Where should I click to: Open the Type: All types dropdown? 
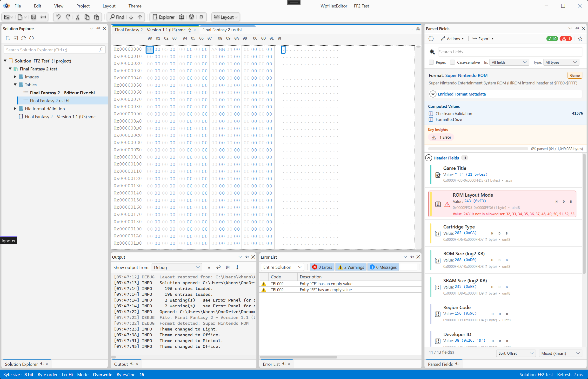pyautogui.click(x=561, y=62)
